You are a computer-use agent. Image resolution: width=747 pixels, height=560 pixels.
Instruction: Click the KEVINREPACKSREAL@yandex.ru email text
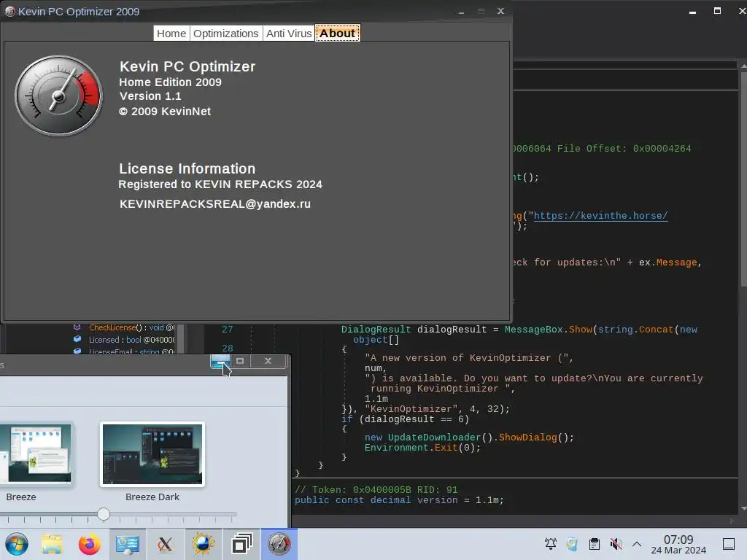pyautogui.click(x=215, y=204)
